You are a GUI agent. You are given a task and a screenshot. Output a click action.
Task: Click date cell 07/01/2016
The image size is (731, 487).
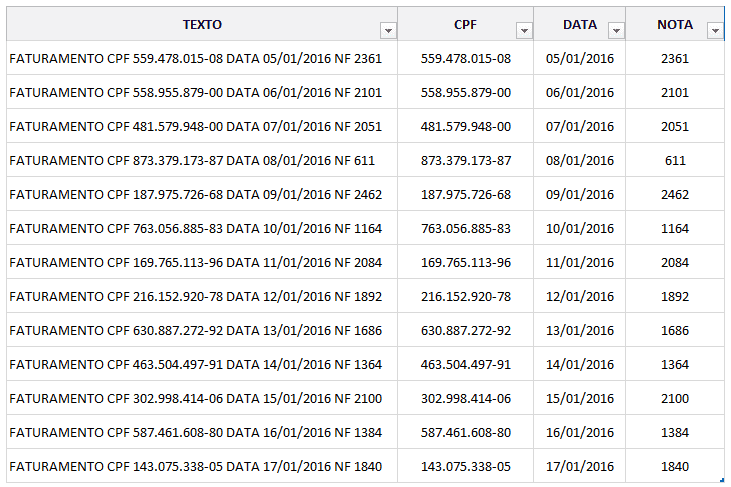579,127
